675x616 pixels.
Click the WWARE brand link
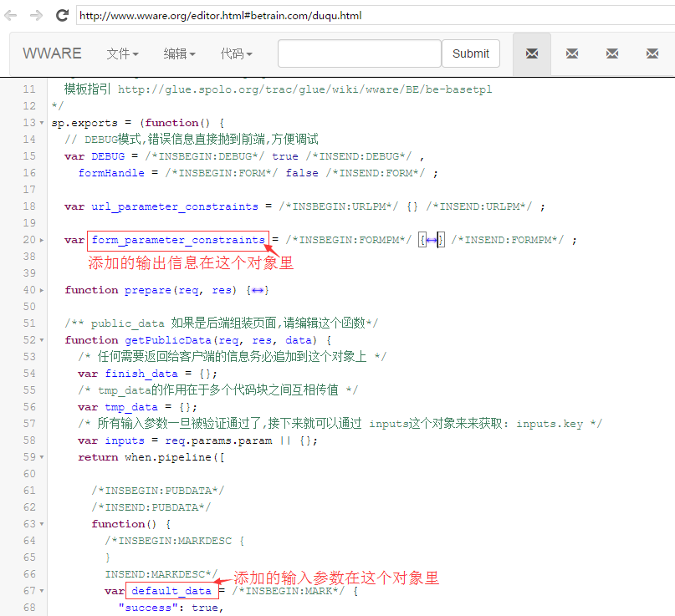[x=52, y=53]
